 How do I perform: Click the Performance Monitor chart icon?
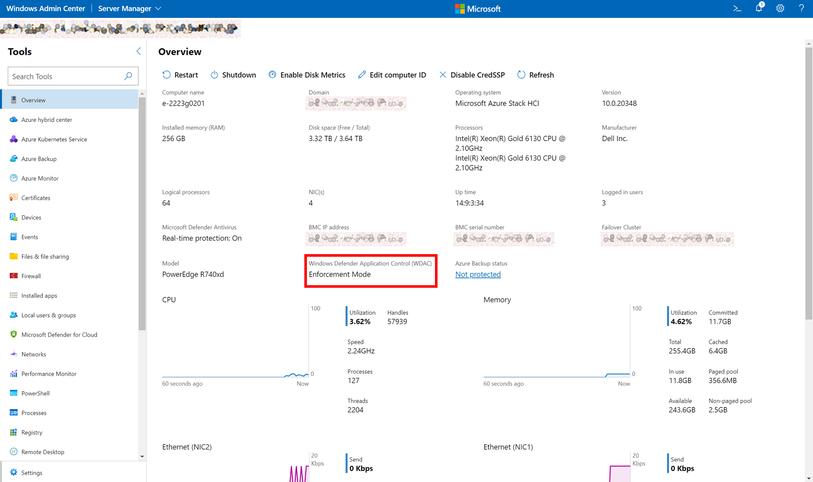(x=13, y=374)
